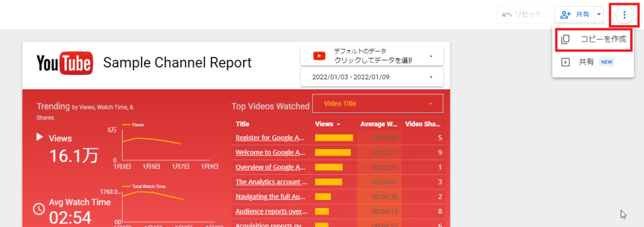Open the 2022/01/03 - 2022/01/09 date range picker
This screenshot has width=644, height=227.
[372, 77]
